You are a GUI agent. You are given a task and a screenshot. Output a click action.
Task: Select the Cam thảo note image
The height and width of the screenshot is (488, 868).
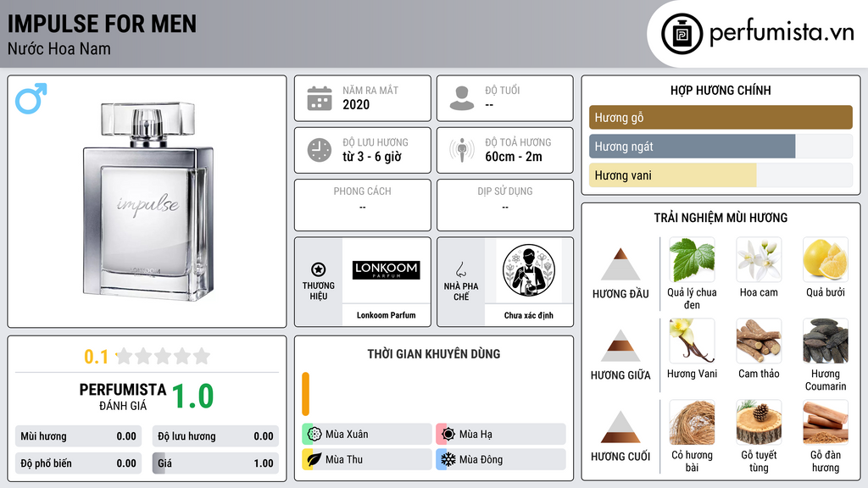pyautogui.click(x=759, y=341)
